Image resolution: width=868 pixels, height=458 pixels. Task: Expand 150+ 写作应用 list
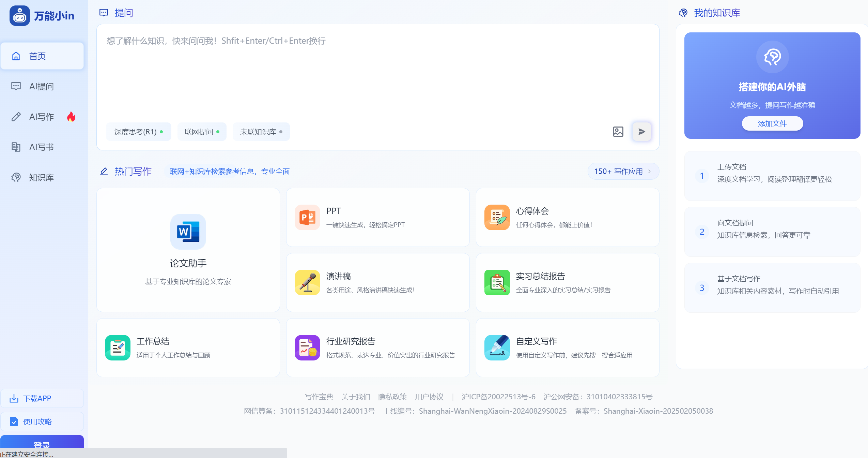(623, 171)
